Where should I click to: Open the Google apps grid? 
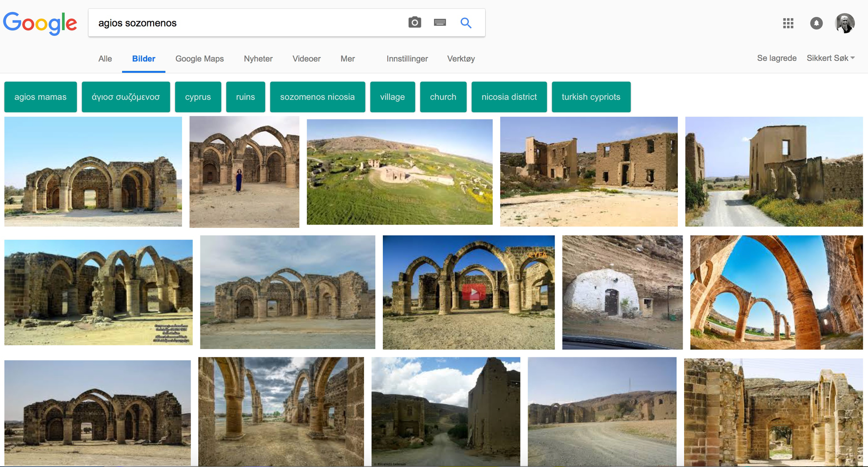(x=788, y=23)
